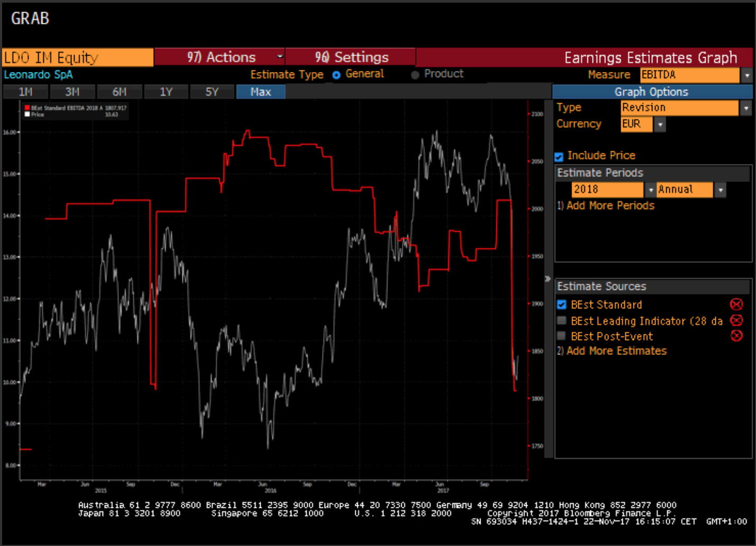Click the Annual periodicity field
The image size is (756, 546).
coord(685,189)
